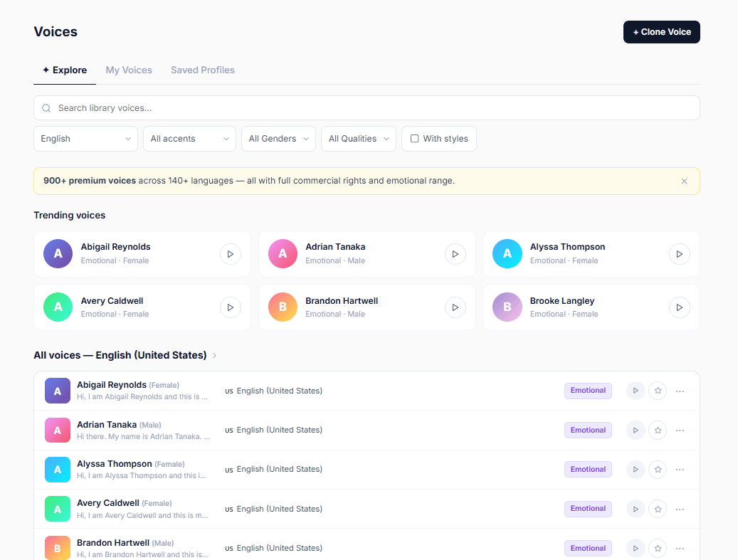Screen dimensions: 738x560
Task: Open the English language dropdown
Action: [x=85, y=139]
